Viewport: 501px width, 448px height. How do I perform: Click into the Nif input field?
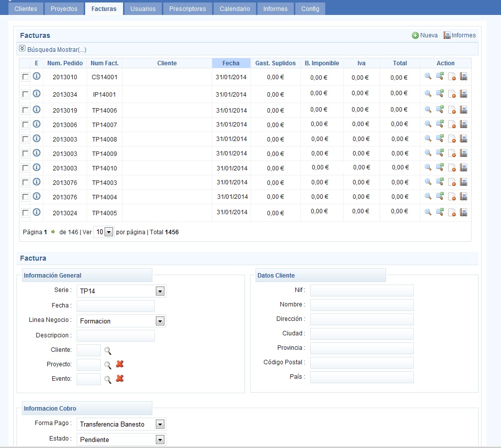point(362,291)
